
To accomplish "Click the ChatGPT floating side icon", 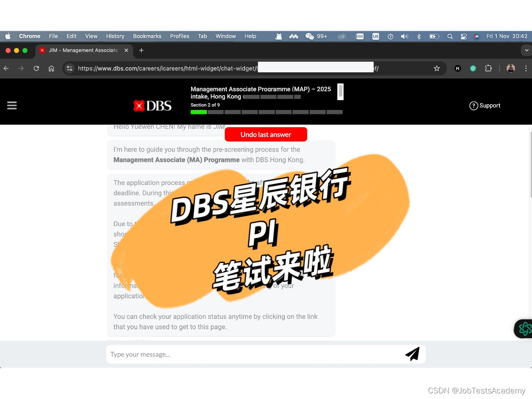I will [524, 329].
